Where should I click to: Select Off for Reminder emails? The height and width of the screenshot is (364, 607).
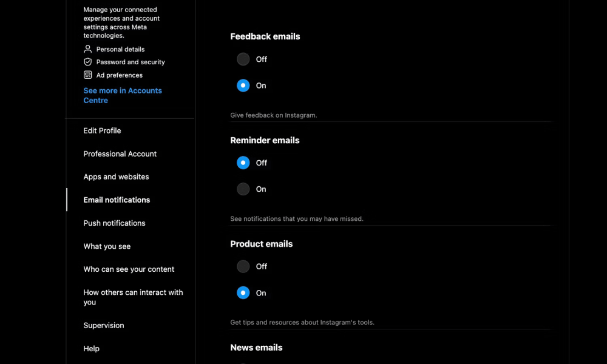pyautogui.click(x=243, y=163)
